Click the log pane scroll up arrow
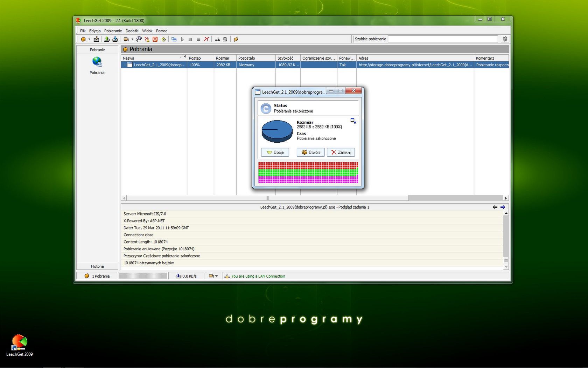The height and width of the screenshot is (368, 588). [x=506, y=213]
